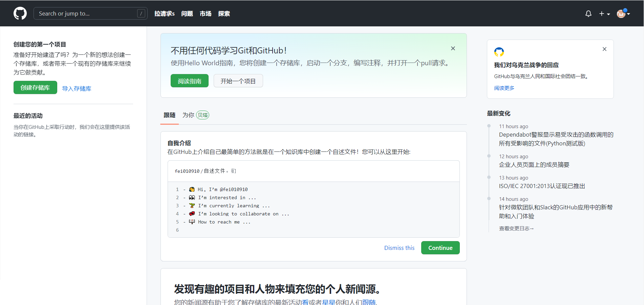Open 市场 in the top navigation

(206, 14)
